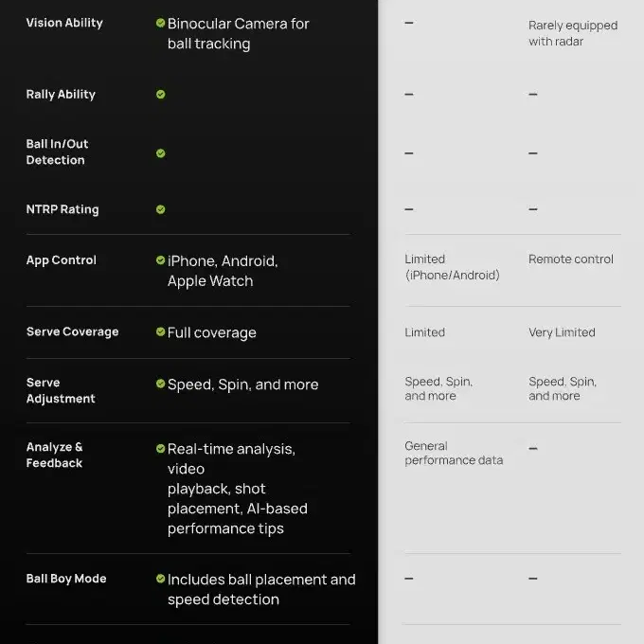Click Includes ball placement and speed detection
Image resolution: width=644 pixels, height=644 pixels.
(261, 589)
